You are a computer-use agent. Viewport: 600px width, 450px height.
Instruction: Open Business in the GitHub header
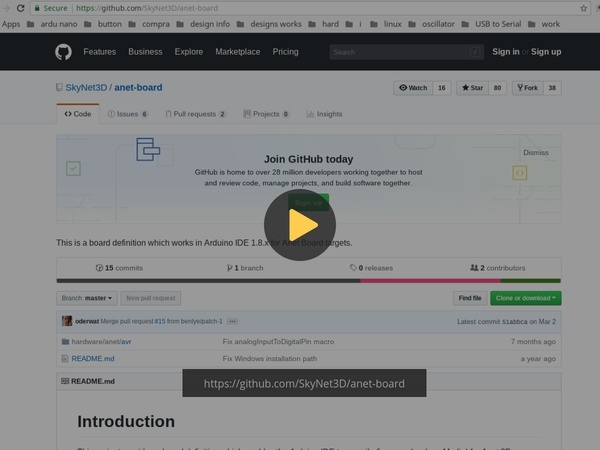click(145, 52)
